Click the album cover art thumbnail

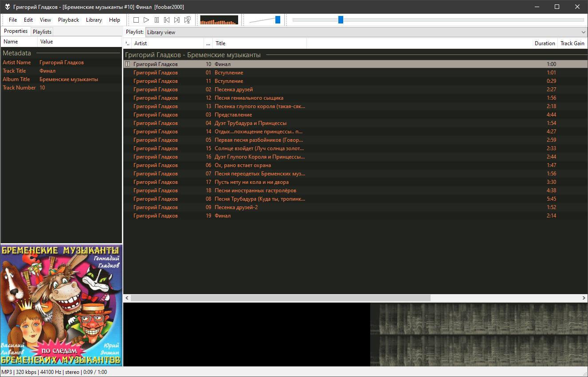[61, 305]
